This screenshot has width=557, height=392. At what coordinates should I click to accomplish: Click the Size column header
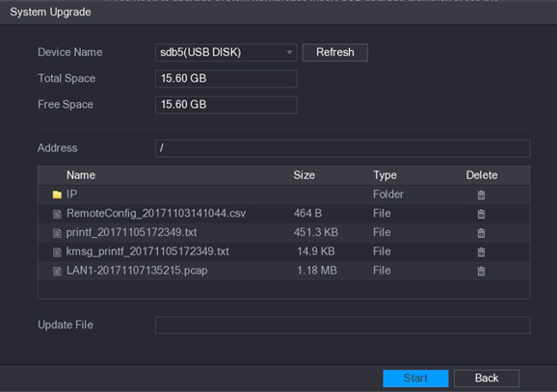tap(305, 175)
